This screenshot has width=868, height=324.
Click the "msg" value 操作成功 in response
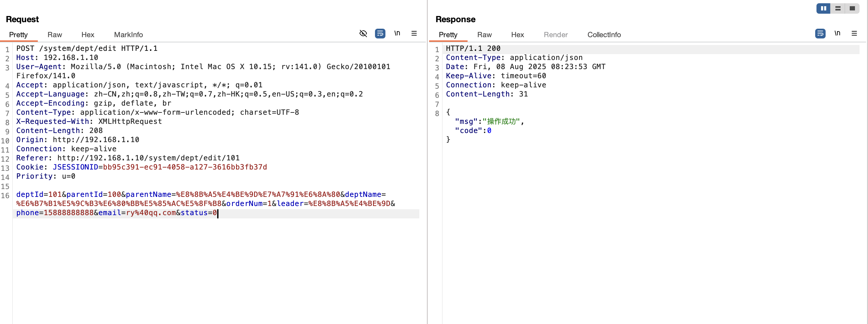pos(501,121)
